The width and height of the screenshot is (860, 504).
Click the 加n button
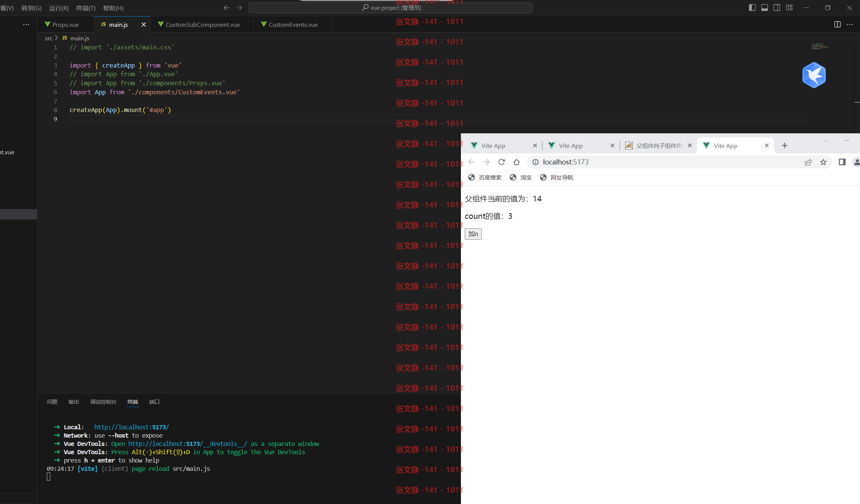473,234
